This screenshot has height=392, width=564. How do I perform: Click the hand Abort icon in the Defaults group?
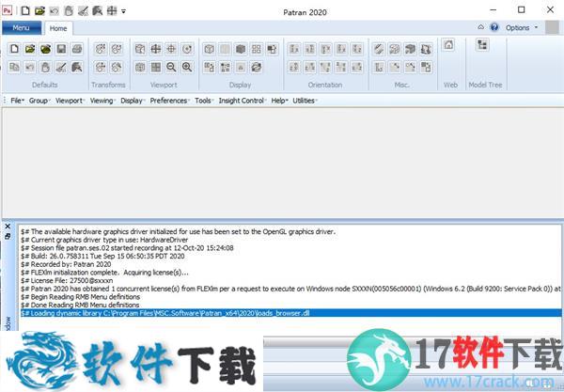(46, 67)
